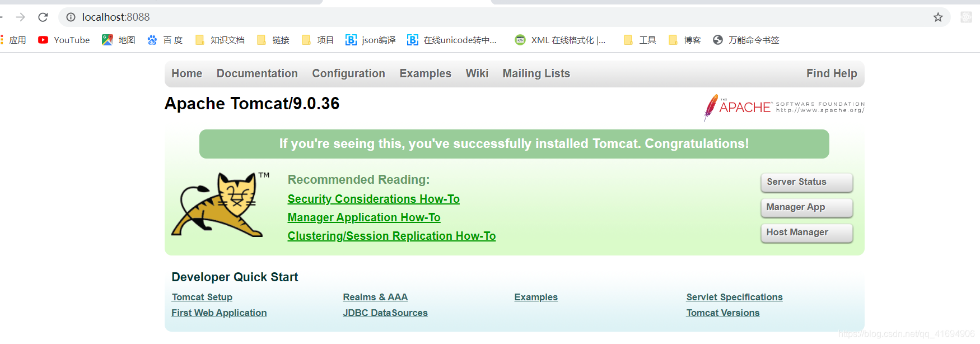Reload the page with the refresh icon
This screenshot has height=344, width=980.
(43, 17)
